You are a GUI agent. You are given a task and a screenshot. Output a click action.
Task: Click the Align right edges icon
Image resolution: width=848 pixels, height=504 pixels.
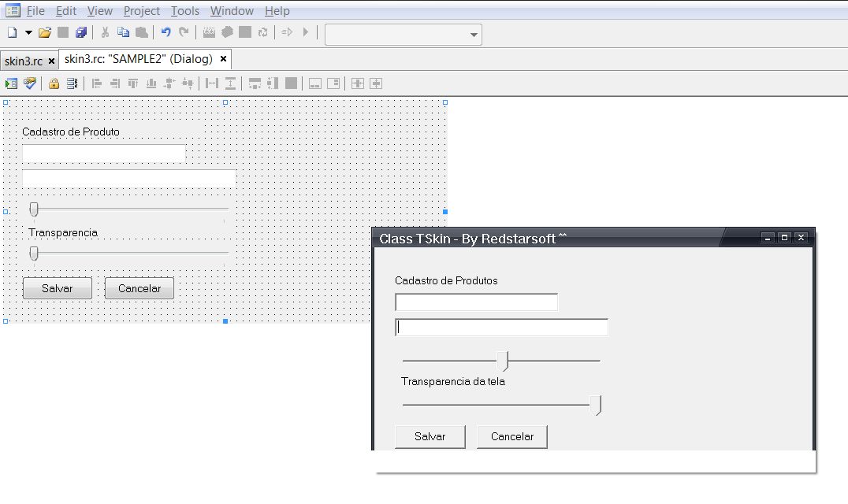click(114, 83)
